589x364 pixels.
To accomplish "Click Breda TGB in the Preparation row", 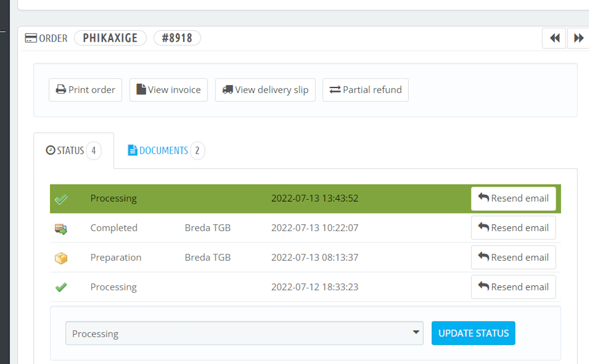I will [x=208, y=257].
